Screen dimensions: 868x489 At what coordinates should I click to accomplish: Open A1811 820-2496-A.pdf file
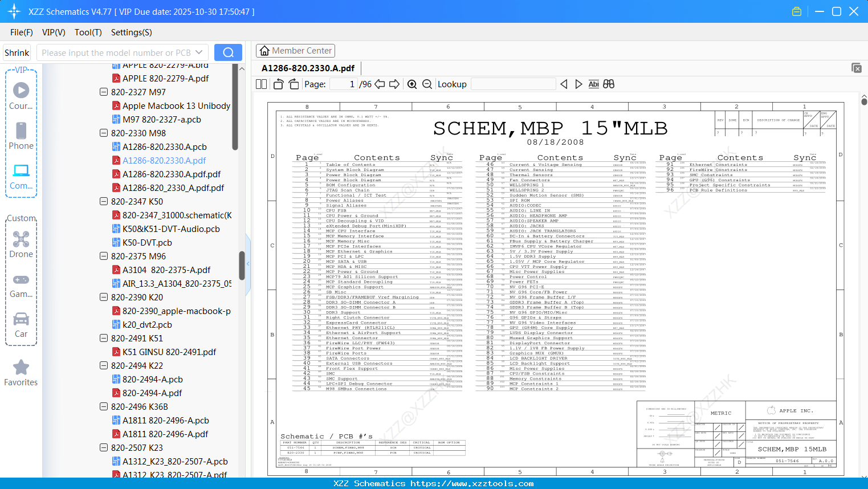click(165, 434)
